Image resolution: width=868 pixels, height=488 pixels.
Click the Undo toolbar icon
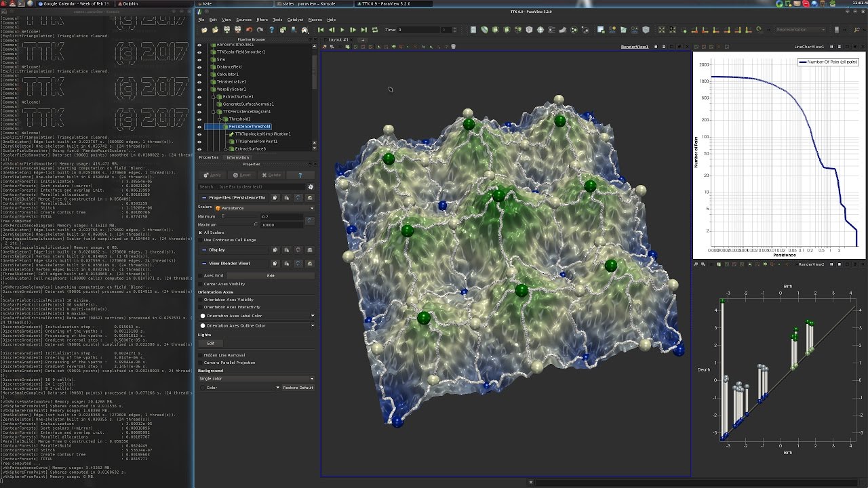pos(249,30)
